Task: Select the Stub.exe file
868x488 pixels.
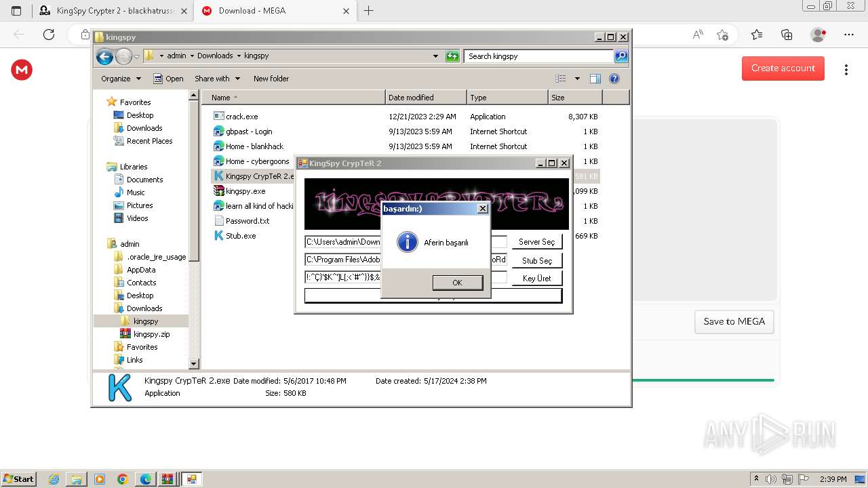Action: (241, 236)
